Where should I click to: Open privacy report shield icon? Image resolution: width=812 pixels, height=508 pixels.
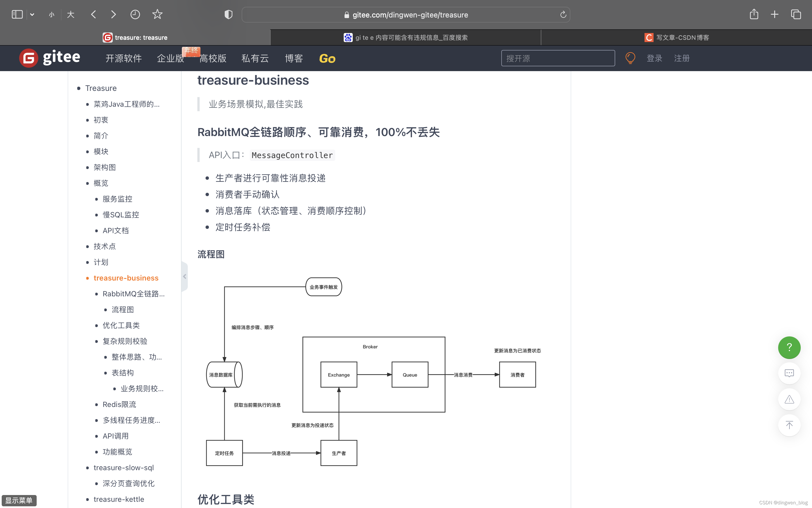[x=228, y=14]
